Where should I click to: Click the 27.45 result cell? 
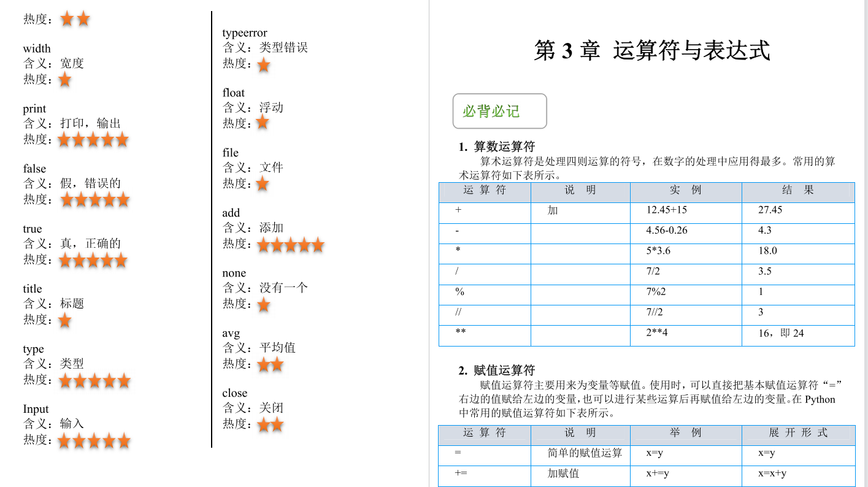coord(798,213)
